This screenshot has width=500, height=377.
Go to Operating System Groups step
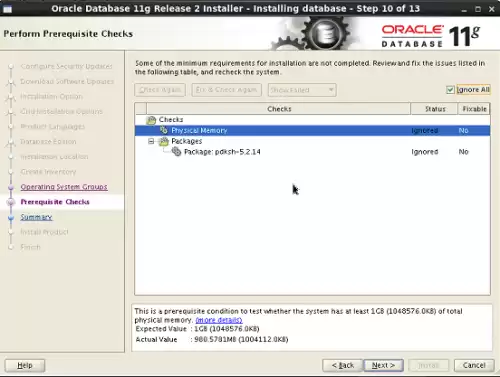point(64,187)
